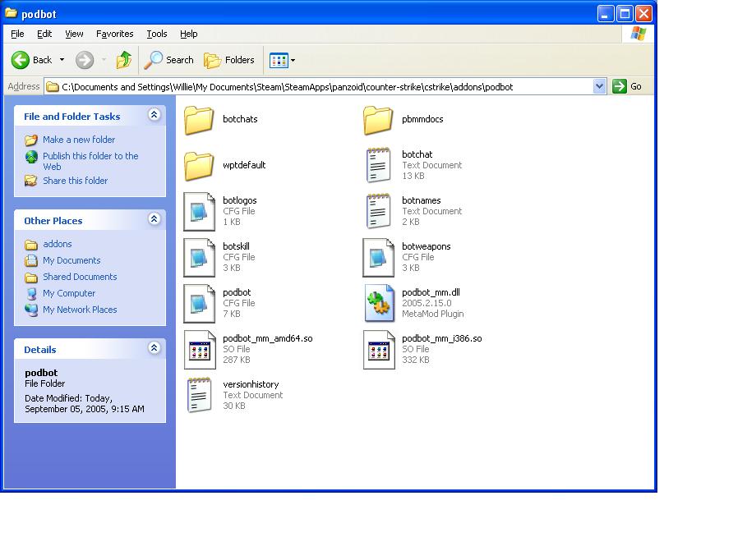Screen dimensions: 747x560
Task: Click the Make a new folder icon
Action: tap(31, 140)
